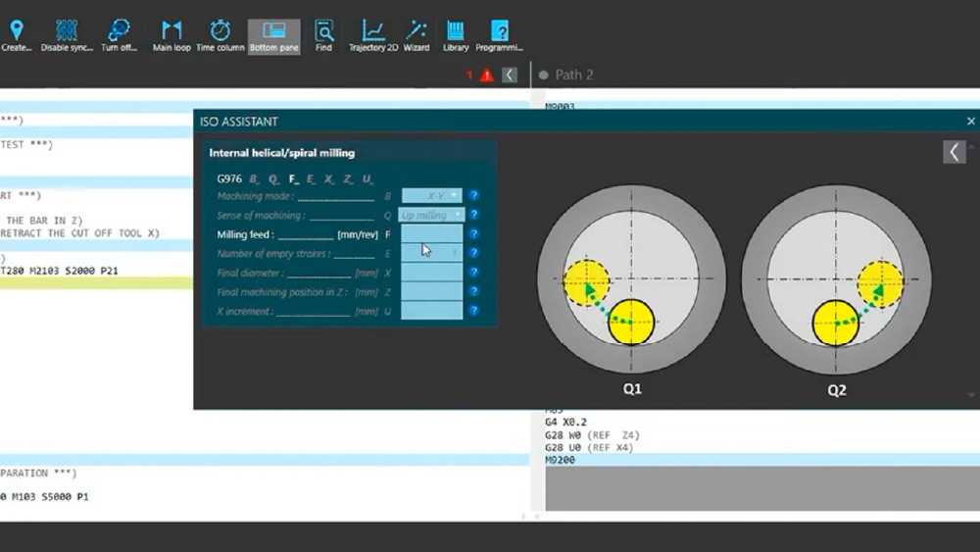Open the Sense of machining dropdown
Viewport: 980px width, 552px height.
click(432, 215)
